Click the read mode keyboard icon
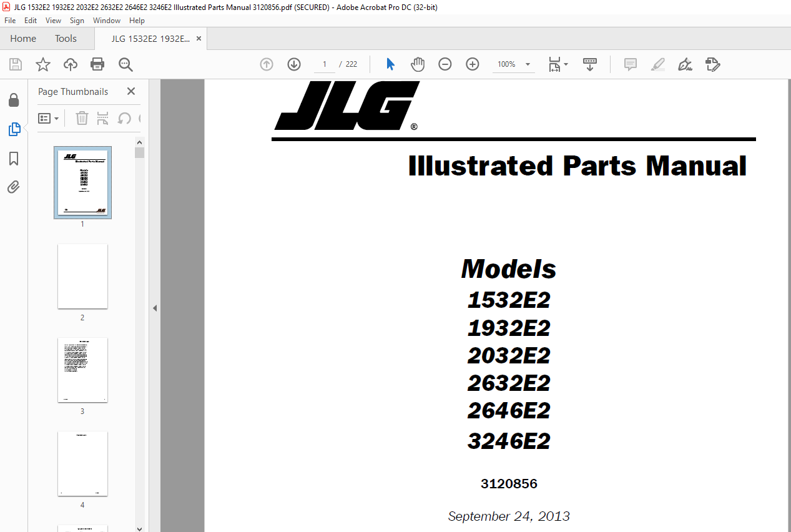Image resolution: width=791 pixels, height=532 pixels. point(590,64)
